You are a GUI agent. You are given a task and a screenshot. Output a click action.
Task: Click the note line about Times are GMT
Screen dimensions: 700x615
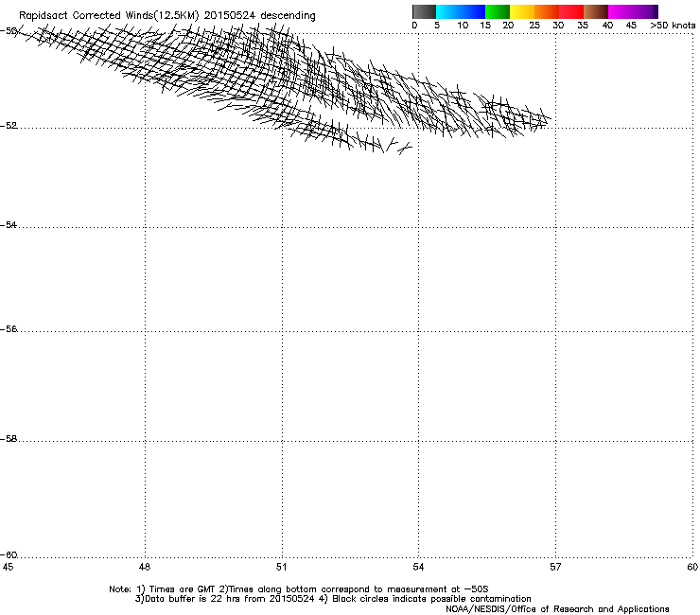(299, 589)
